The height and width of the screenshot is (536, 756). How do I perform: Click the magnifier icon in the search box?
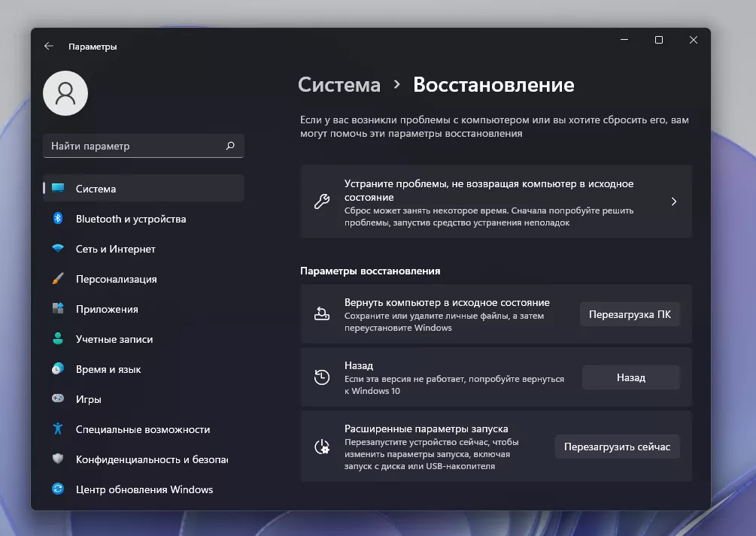coord(230,146)
